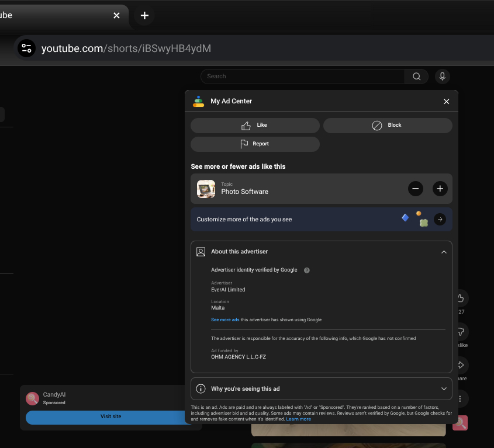Click the See more ads link
The image size is (494, 448).
click(225, 320)
